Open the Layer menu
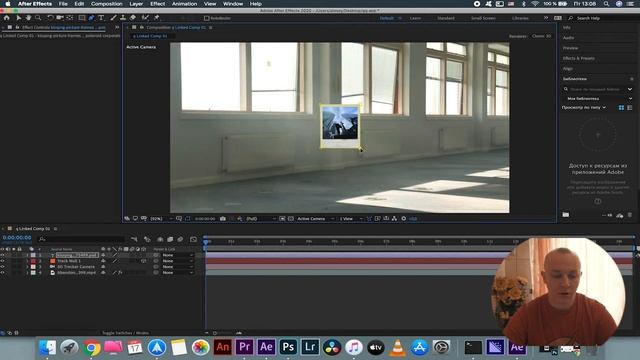The image size is (640, 360). click(x=136, y=4)
